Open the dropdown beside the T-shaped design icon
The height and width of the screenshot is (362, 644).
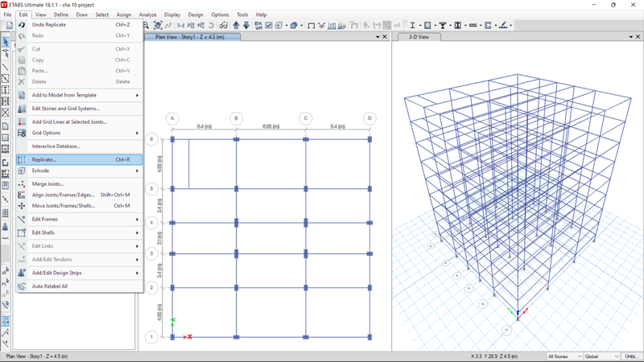(x=450, y=26)
